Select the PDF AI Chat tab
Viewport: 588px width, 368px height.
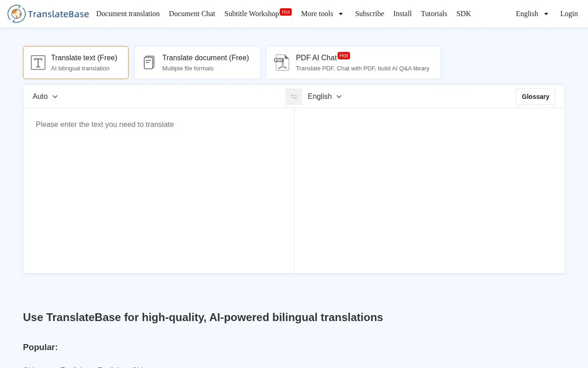pos(353,63)
